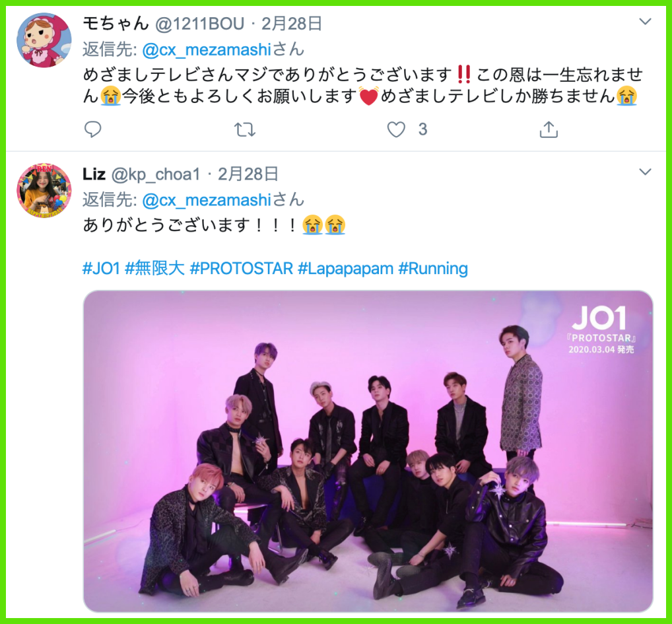
Task: Open 2月28日 timestamp on Liz's tweet
Action: click(248, 174)
